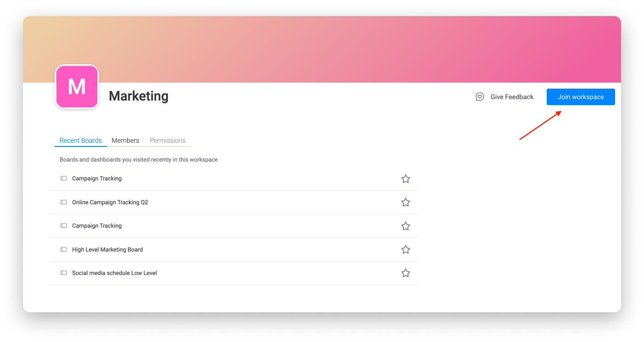Click the Marketing workspace title
The height and width of the screenshot is (342, 644).
pyautogui.click(x=139, y=96)
